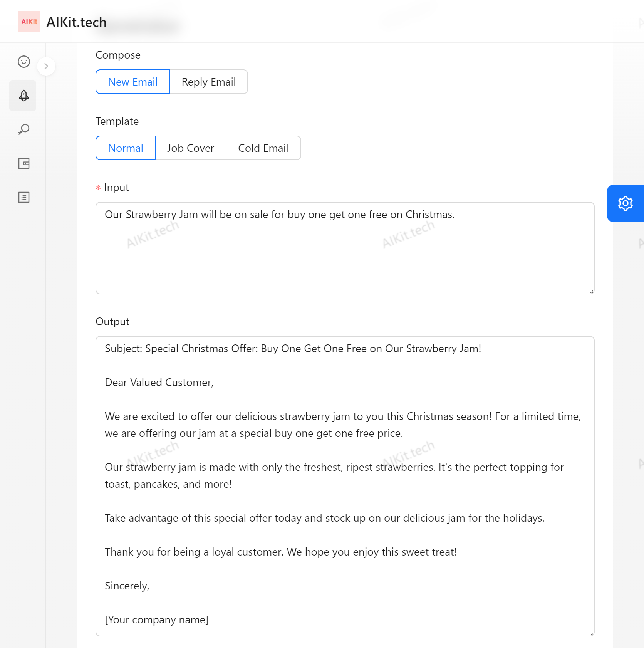Choose the Normal template

[x=126, y=148]
